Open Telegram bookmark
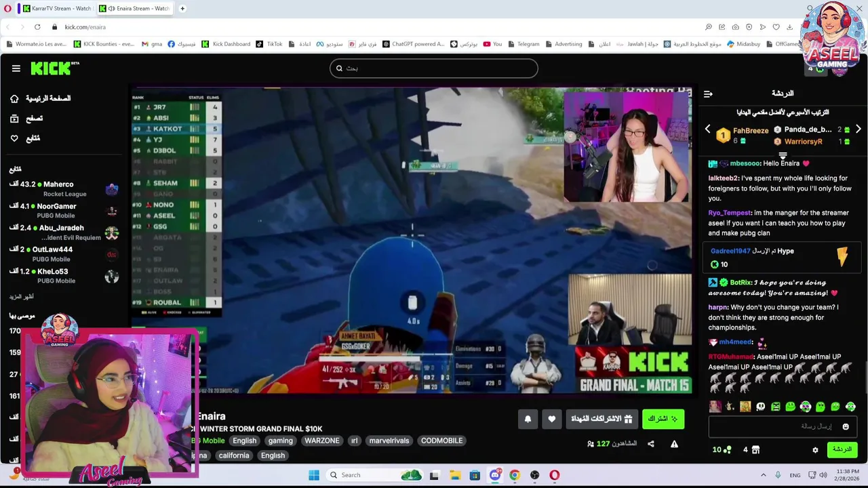Screen dimensions: 868x488 pos(523,44)
